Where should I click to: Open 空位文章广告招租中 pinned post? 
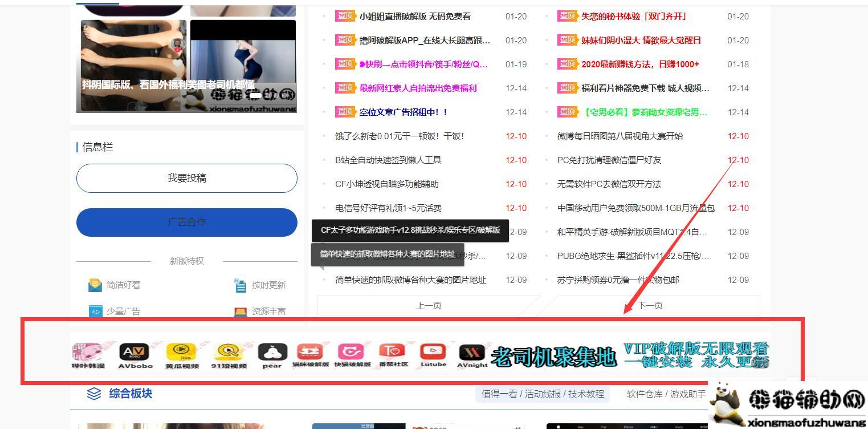(403, 112)
